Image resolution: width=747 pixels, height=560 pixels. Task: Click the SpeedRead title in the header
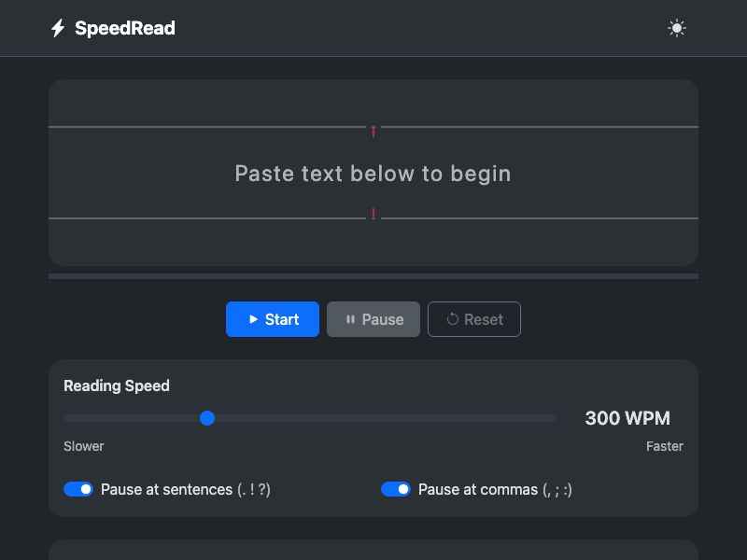pyautogui.click(x=124, y=28)
